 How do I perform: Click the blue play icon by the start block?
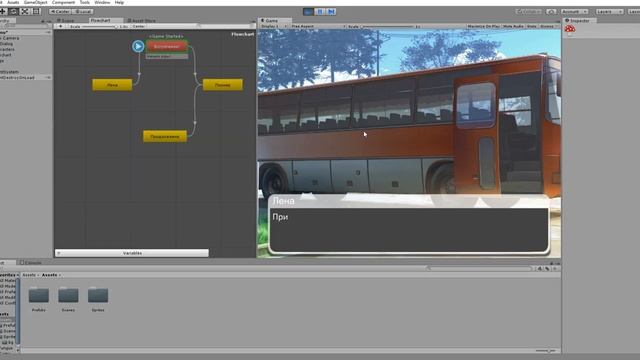pyautogui.click(x=138, y=46)
